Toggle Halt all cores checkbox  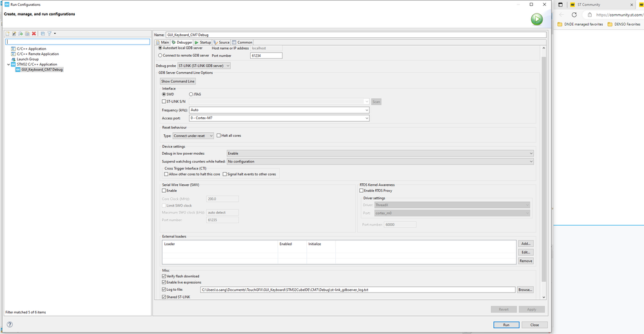pyautogui.click(x=219, y=135)
